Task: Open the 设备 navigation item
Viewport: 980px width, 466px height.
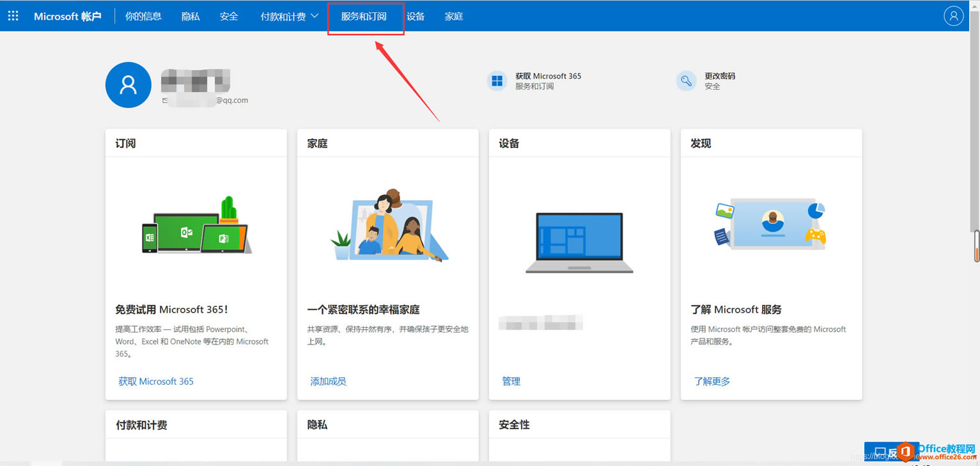Action: point(415,16)
